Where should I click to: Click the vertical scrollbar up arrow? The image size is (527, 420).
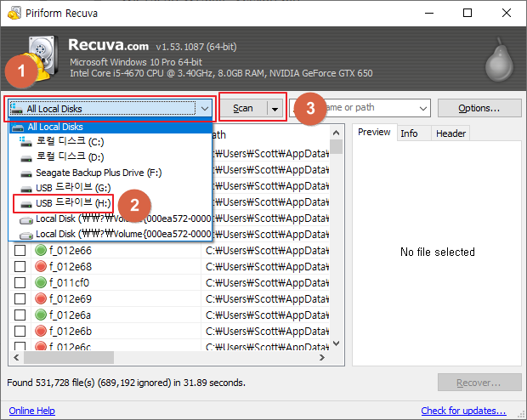click(336, 133)
